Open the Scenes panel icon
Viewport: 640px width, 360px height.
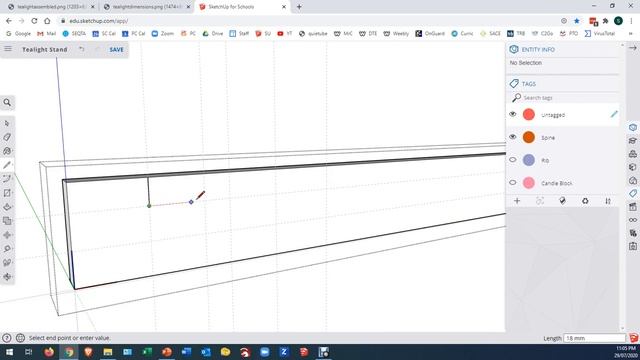[x=633, y=207]
